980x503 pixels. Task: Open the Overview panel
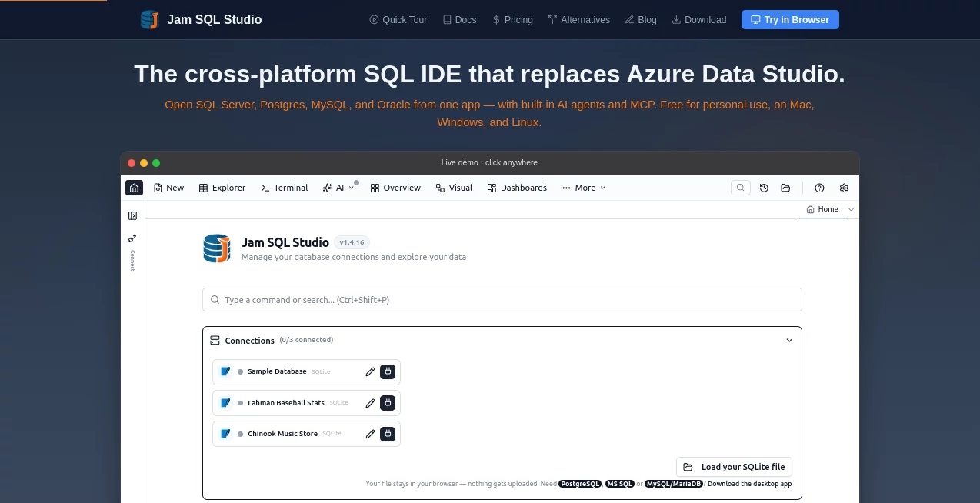point(395,188)
